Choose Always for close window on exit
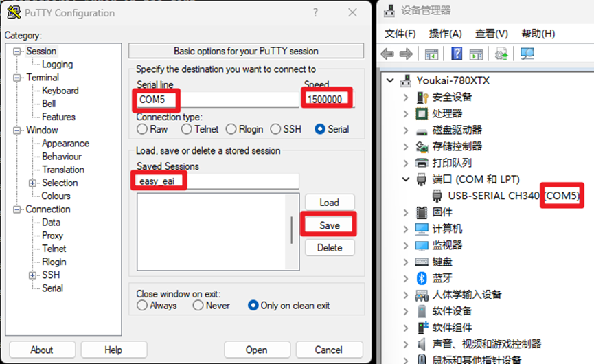The image size is (594, 364). point(142,306)
